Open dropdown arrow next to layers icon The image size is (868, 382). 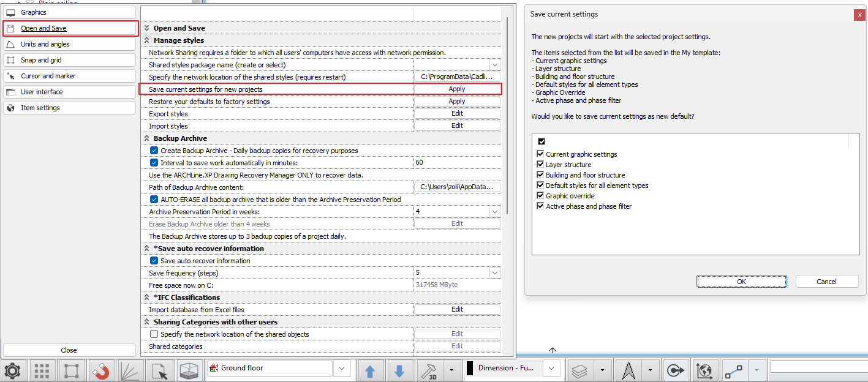tap(603, 370)
